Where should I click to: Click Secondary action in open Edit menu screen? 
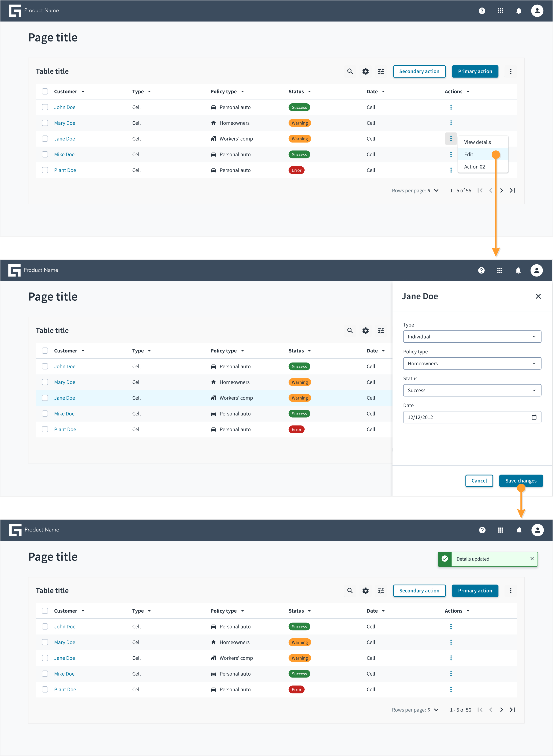pos(419,71)
